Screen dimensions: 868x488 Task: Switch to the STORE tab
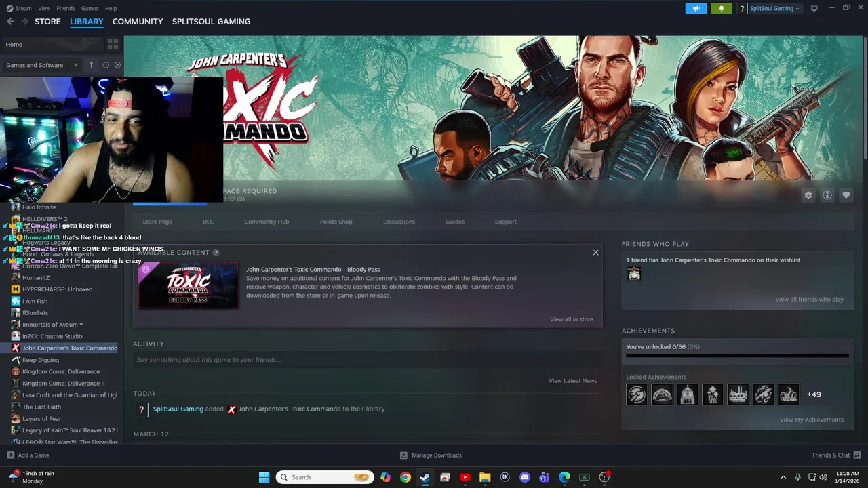pos(47,22)
